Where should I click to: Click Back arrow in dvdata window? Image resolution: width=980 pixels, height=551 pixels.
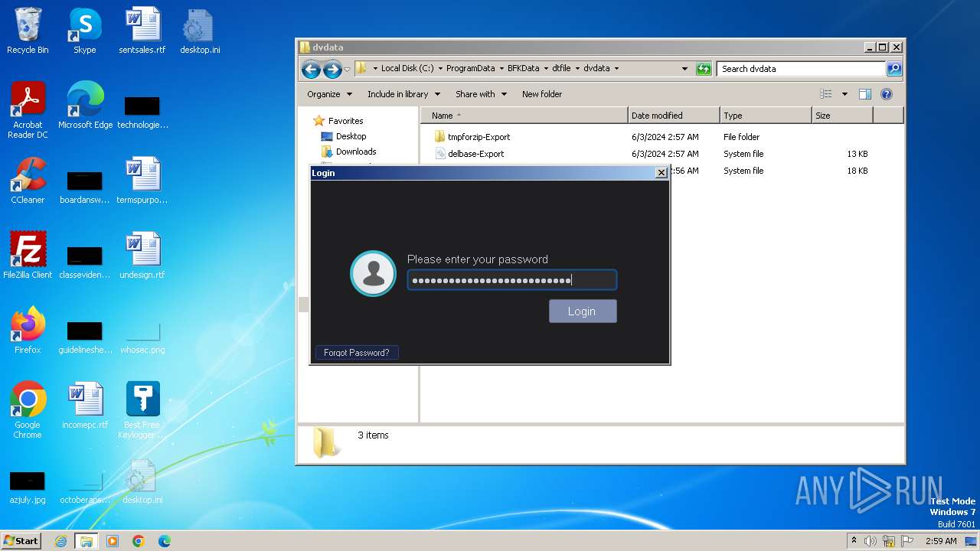point(311,70)
